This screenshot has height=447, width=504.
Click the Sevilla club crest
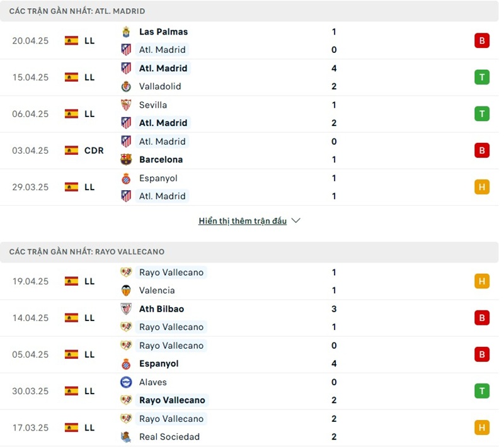tap(126, 105)
